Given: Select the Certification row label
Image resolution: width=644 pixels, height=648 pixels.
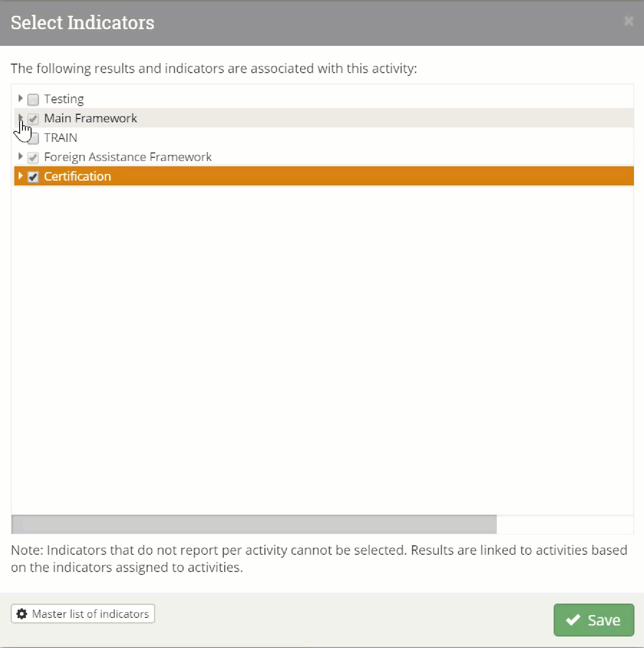Looking at the screenshot, I should point(77,176).
